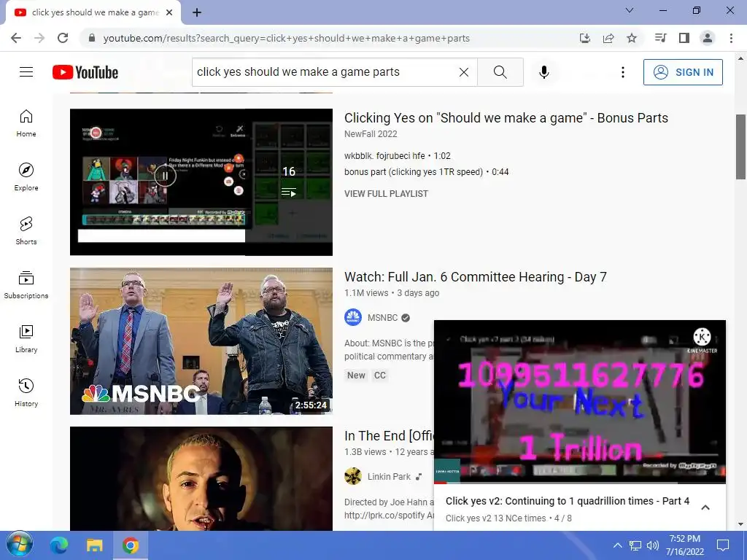
Task: Open Linkin Park channel name
Action: tap(389, 476)
